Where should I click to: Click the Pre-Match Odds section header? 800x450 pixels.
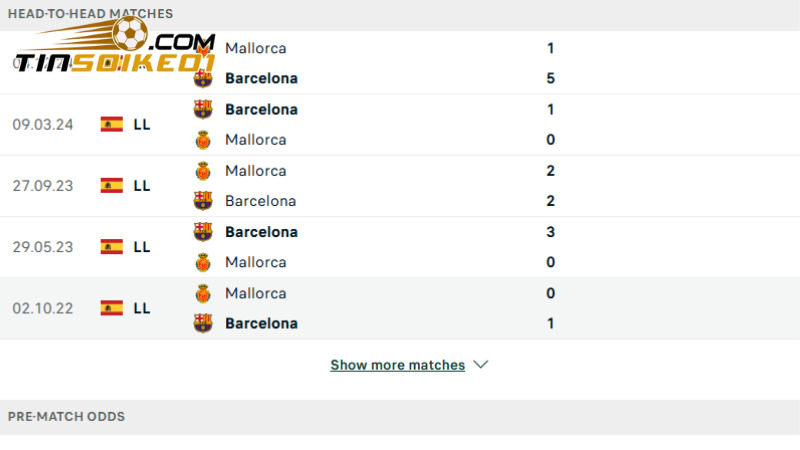pos(66,416)
